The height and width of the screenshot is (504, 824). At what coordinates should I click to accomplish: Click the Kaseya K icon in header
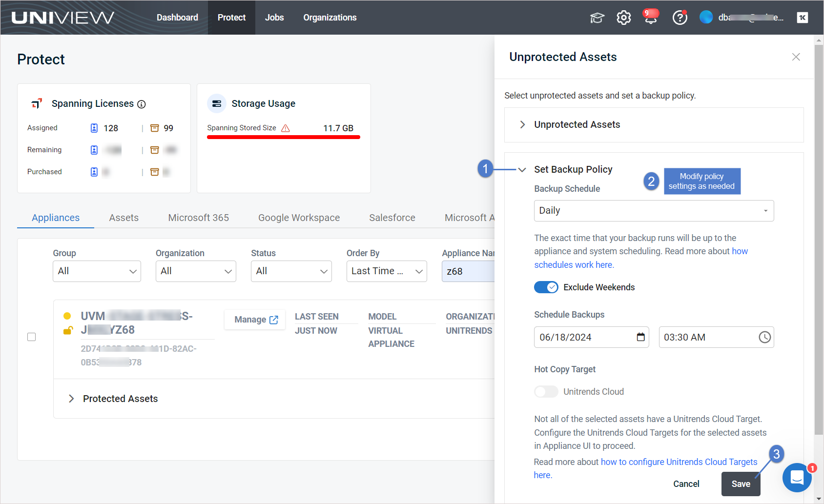(803, 18)
